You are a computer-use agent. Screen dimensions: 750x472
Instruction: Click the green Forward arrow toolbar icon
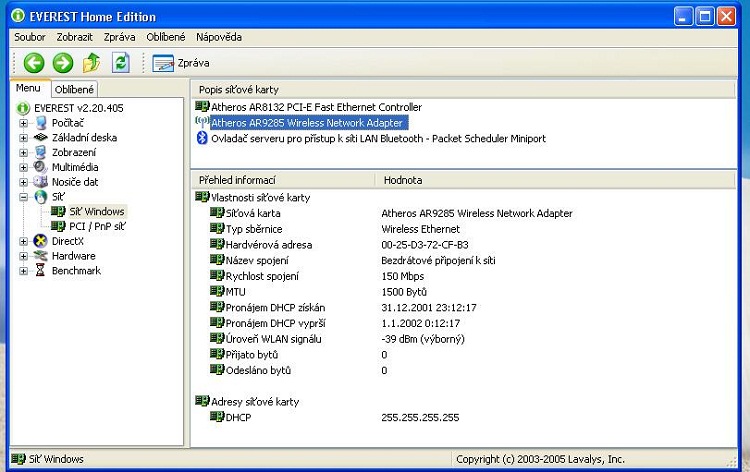(63, 63)
